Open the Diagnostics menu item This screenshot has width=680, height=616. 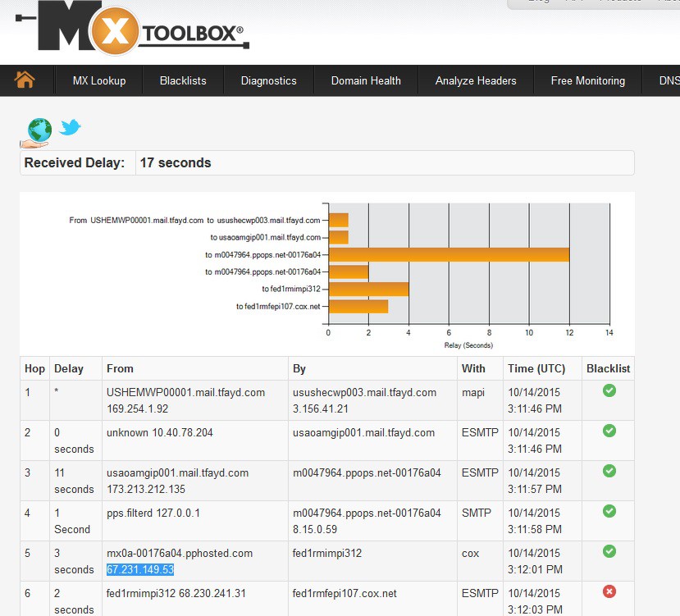(268, 80)
